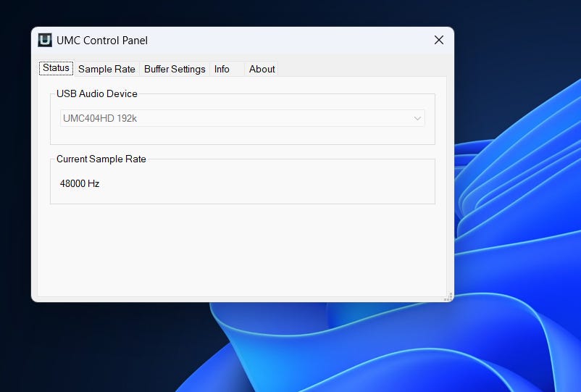Open the Buffer Settings tab
This screenshot has height=392, width=581.
pos(175,69)
